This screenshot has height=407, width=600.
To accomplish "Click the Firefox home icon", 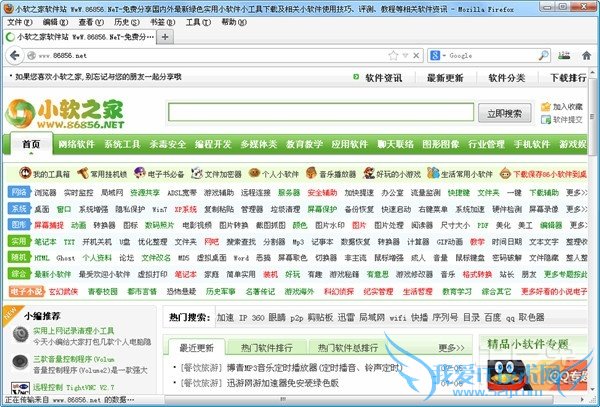I will 586,56.
